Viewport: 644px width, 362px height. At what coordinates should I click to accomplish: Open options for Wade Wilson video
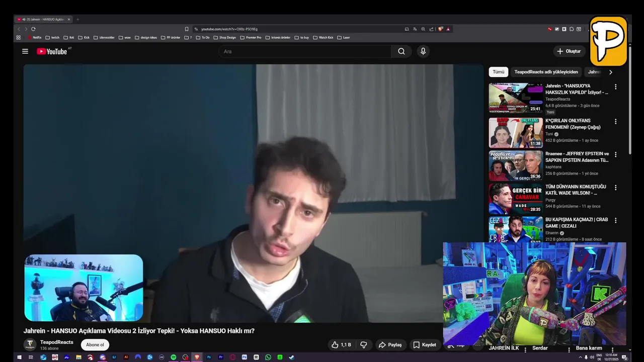click(x=615, y=188)
